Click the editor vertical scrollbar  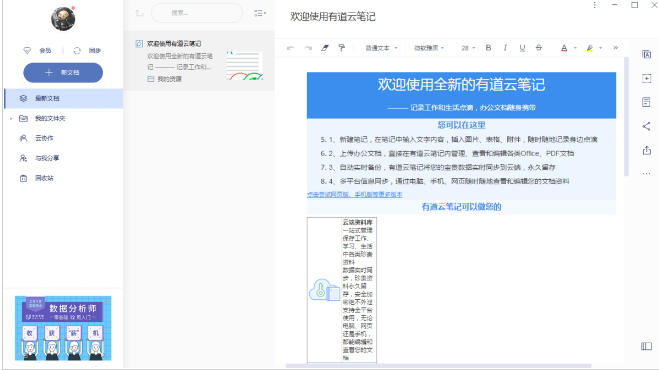click(x=626, y=117)
